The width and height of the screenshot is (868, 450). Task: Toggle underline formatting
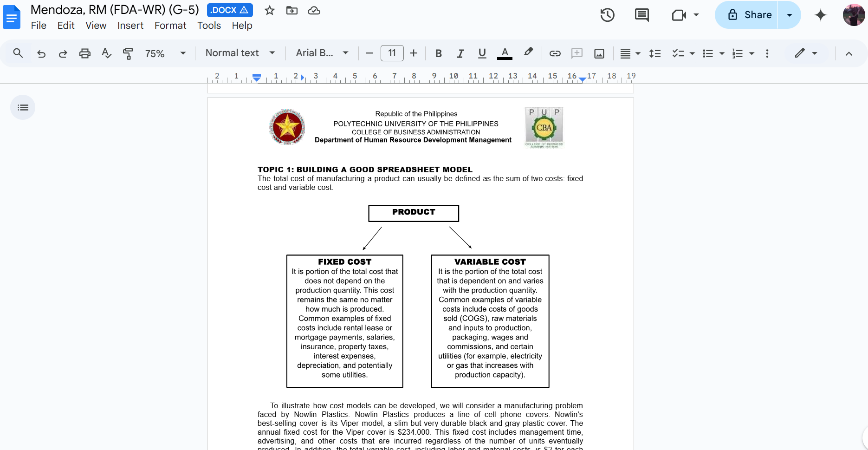click(x=482, y=53)
